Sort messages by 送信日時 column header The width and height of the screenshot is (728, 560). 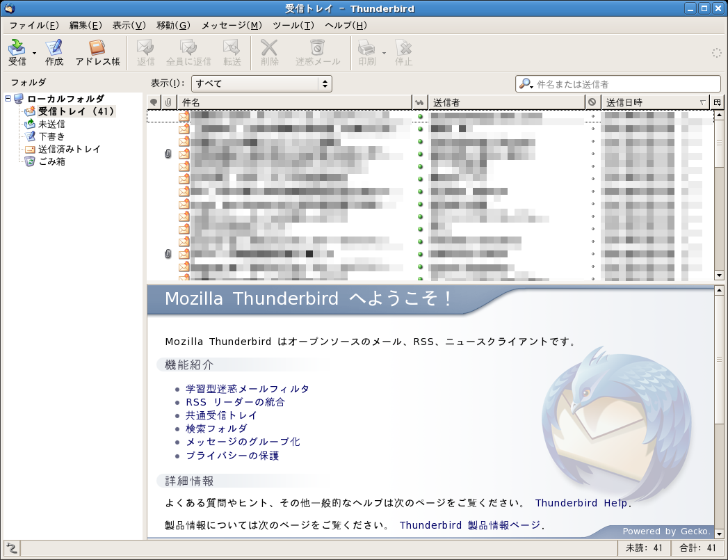coord(656,102)
